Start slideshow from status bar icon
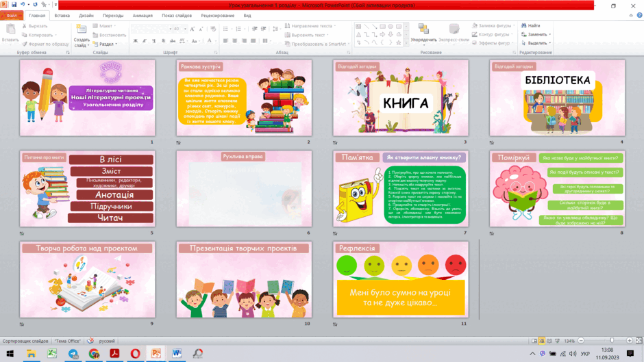This screenshot has height=362, width=644. pos(558,341)
